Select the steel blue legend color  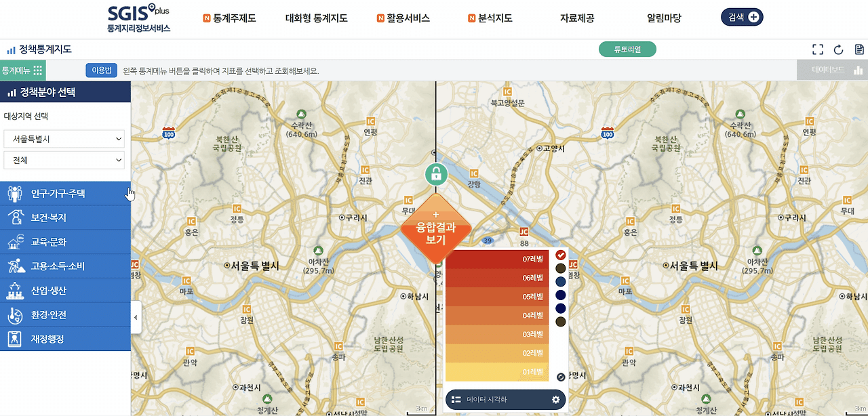pos(561,282)
